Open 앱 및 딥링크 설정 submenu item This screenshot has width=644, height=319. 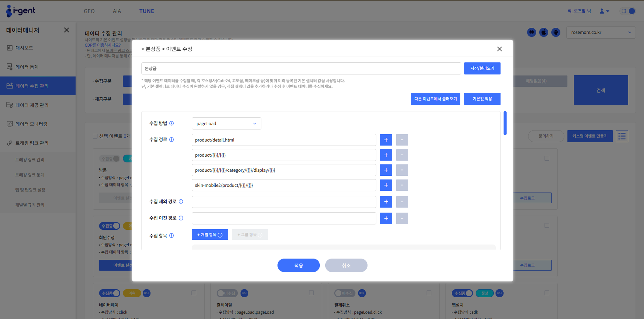point(30,190)
